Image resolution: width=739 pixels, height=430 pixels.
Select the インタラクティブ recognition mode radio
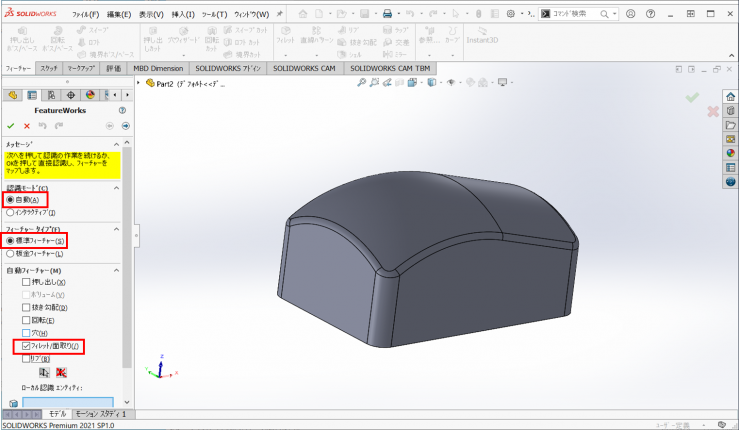click(x=11, y=212)
